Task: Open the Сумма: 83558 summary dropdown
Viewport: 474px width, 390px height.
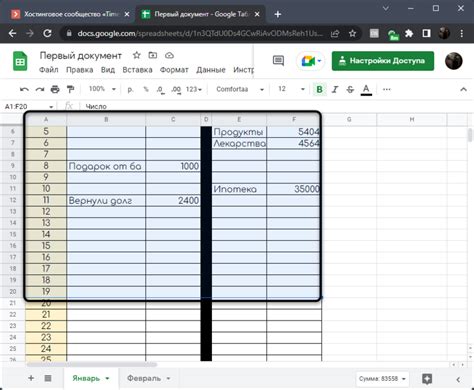Action: [382, 379]
